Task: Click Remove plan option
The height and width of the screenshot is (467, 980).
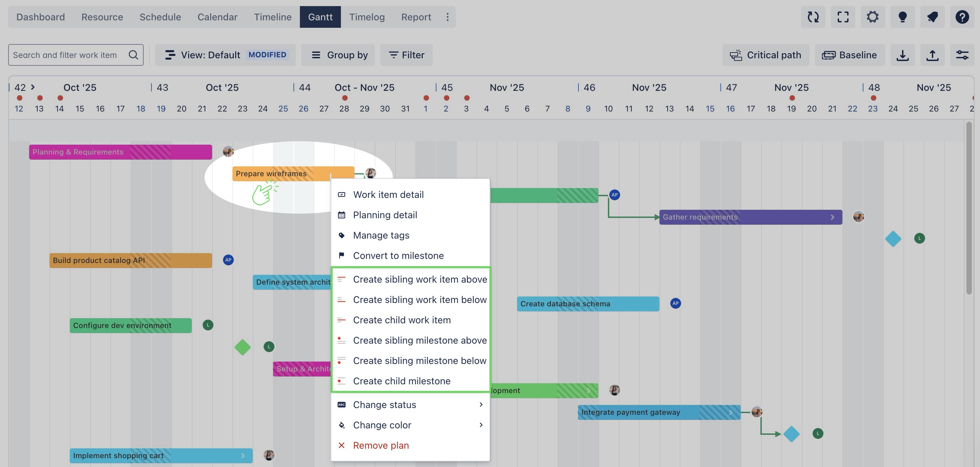Action: tap(381, 445)
